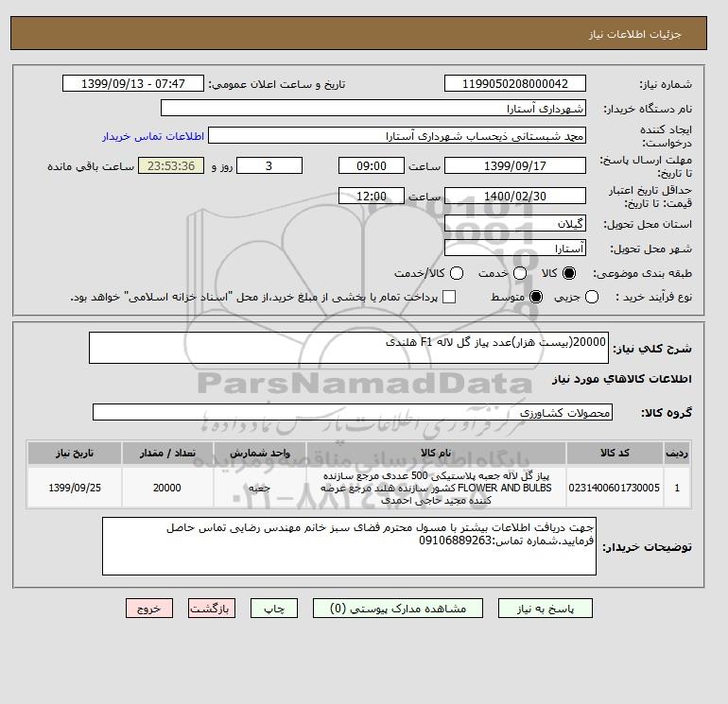Click the واحد شمارش column header
Viewport: 728px width, 704px height.
(x=260, y=453)
